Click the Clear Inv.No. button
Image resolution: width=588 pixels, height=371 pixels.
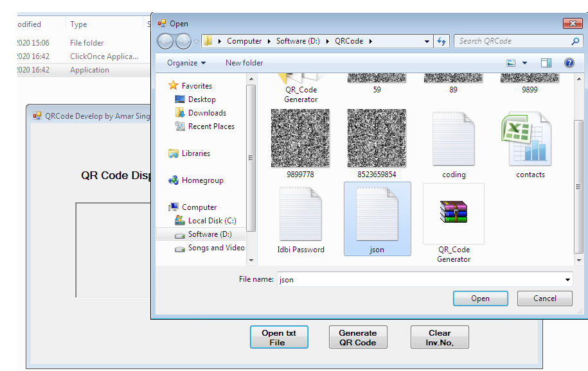(x=440, y=337)
